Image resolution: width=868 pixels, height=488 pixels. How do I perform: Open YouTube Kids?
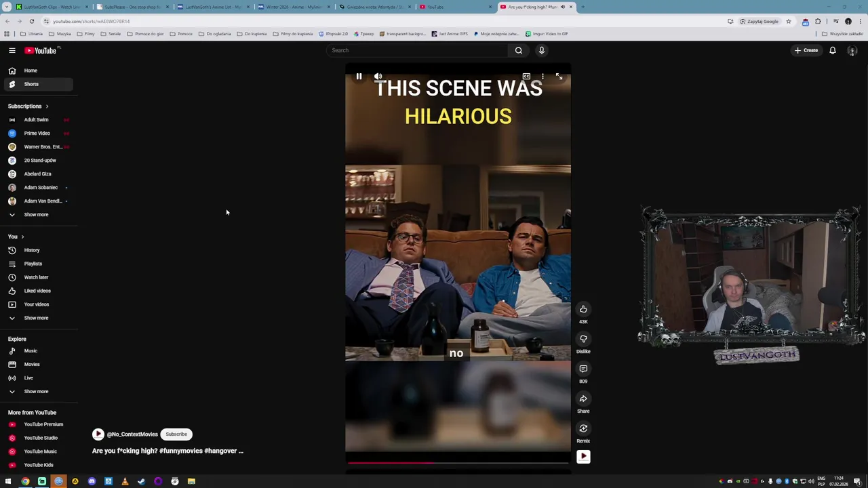tap(37, 465)
